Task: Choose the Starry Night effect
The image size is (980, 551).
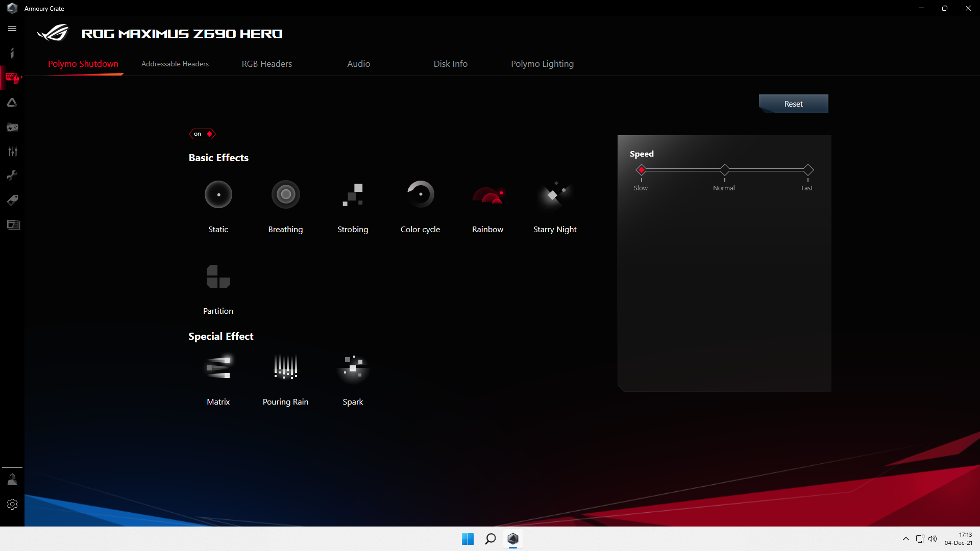Action: [x=555, y=195]
